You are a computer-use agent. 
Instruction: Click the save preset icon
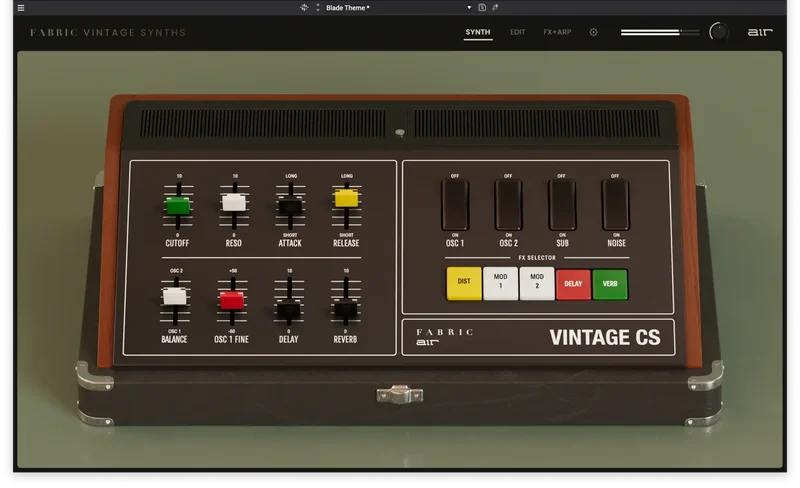pyautogui.click(x=482, y=7)
